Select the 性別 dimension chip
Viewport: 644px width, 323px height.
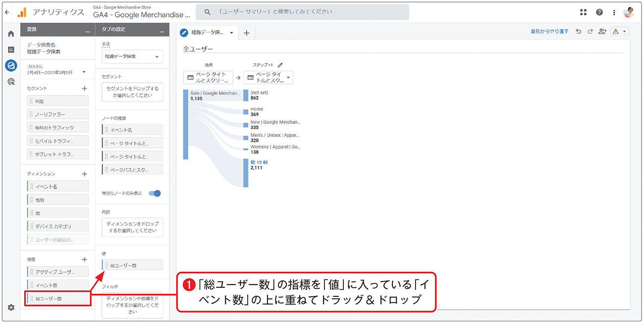(x=57, y=200)
